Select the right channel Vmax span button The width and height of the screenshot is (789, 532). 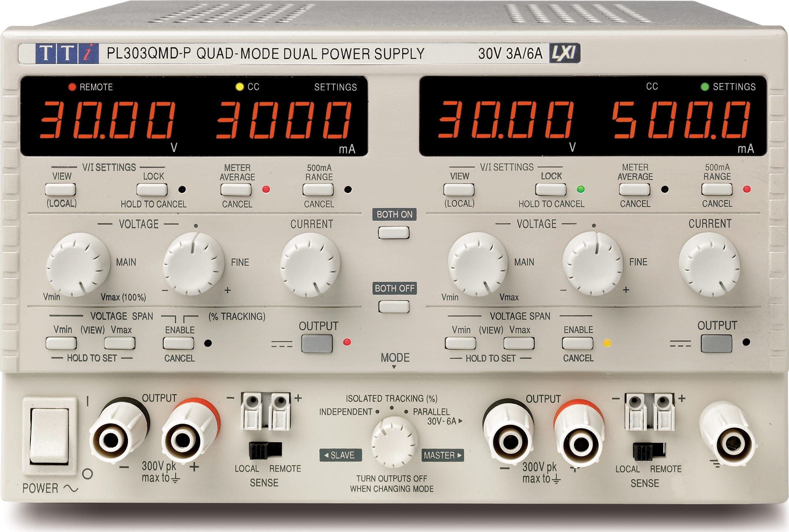519,343
